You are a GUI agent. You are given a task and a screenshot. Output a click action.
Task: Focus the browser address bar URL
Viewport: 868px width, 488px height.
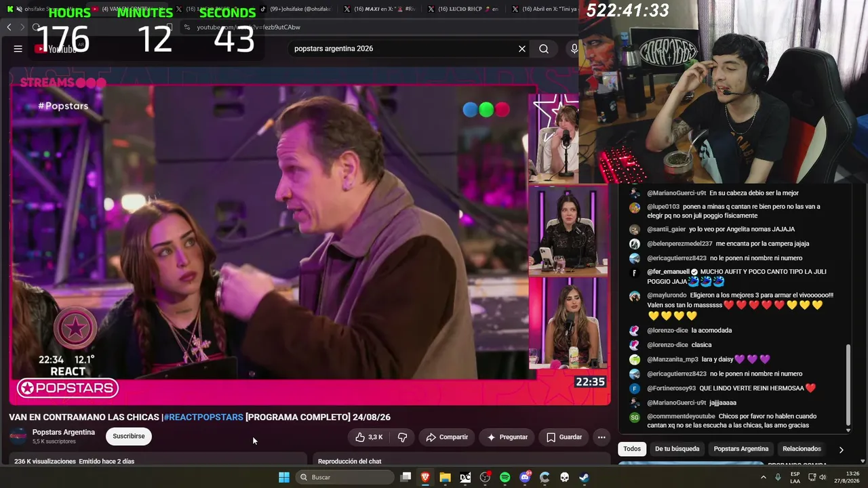coord(248,27)
